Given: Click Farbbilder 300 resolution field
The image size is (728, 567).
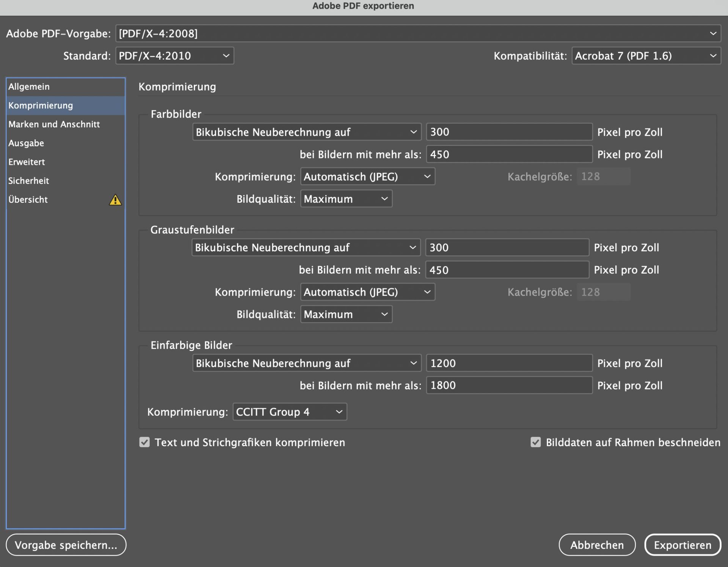Looking at the screenshot, I should tap(509, 132).
